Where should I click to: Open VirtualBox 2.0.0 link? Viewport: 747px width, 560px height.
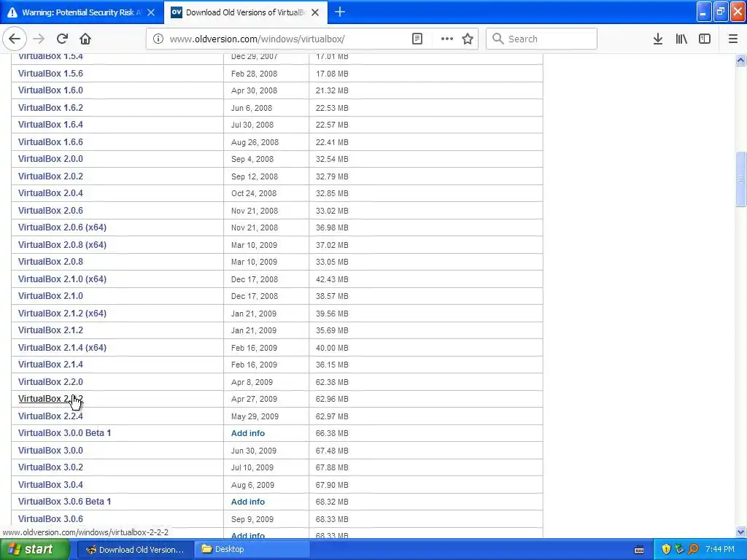tap(50, 158)
